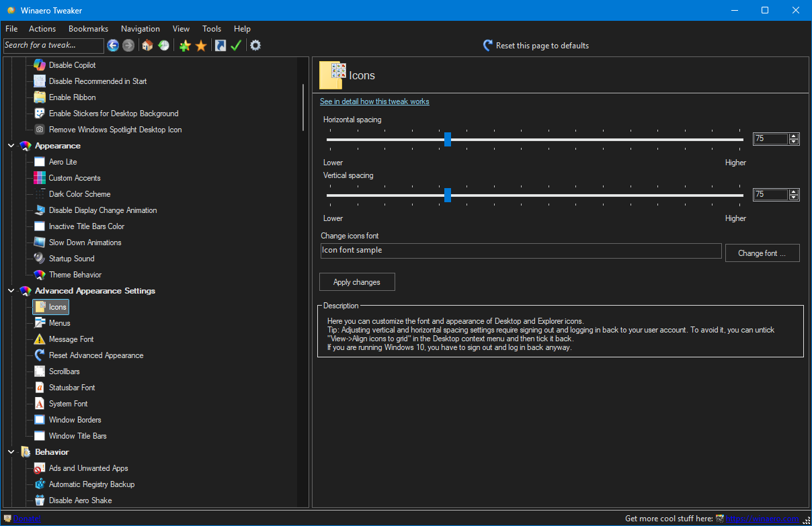Image resolution: width=812 pixels, height=526 pixels.
Task: Open settings via the toolbar gear icon
Action: pyautogui.click(x=255, y=46)
